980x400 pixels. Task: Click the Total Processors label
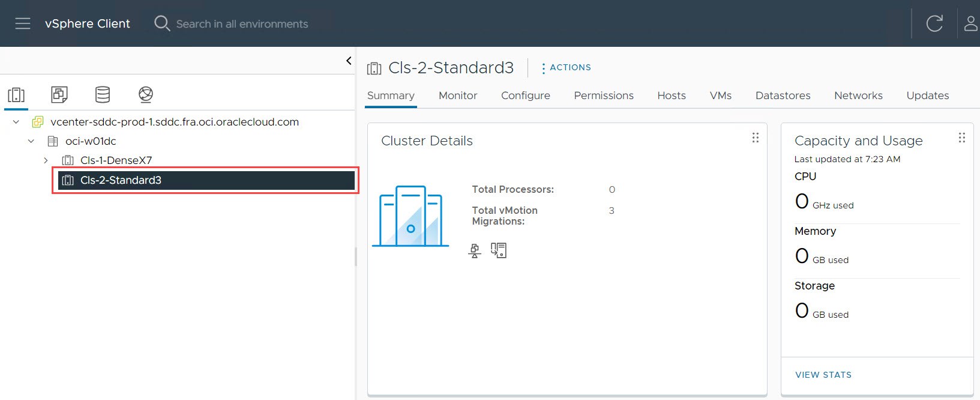click(x=513, y=189)
